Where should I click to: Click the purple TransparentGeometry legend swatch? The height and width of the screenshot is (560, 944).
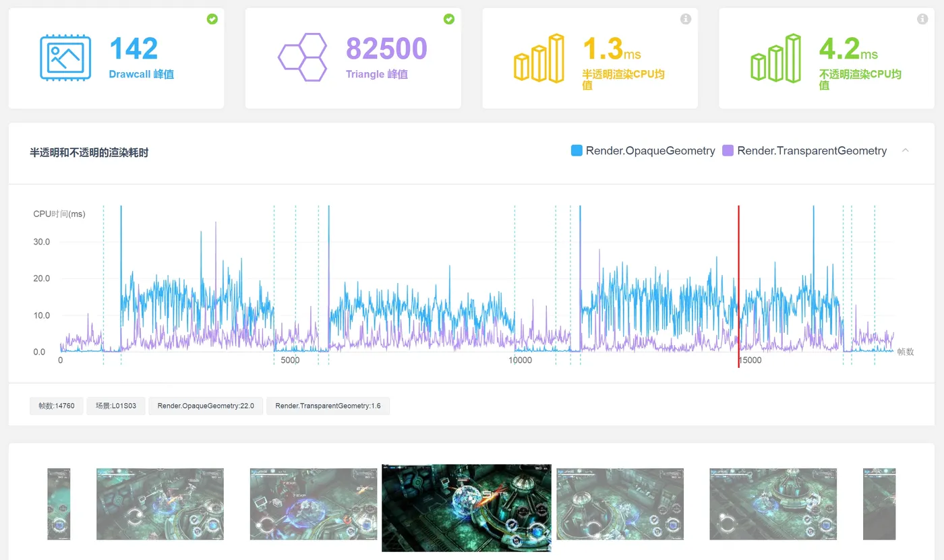click(x=728, y=151)
